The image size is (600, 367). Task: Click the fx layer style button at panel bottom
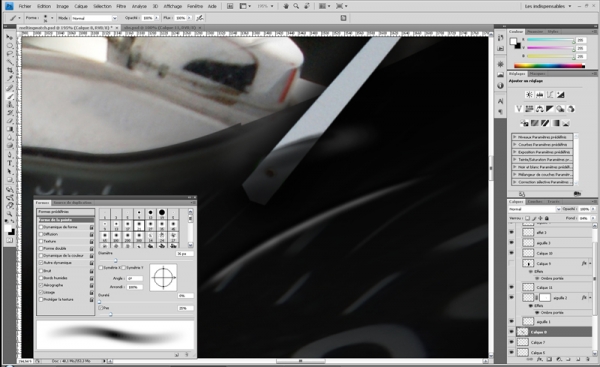540,360
